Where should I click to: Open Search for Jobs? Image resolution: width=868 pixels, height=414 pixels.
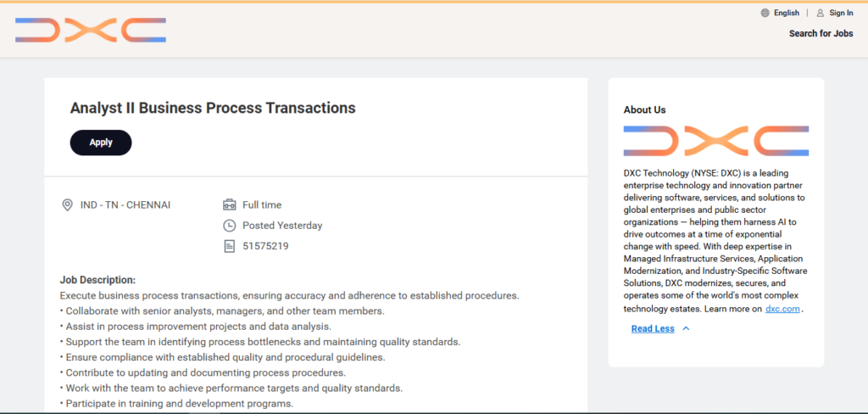821,33
